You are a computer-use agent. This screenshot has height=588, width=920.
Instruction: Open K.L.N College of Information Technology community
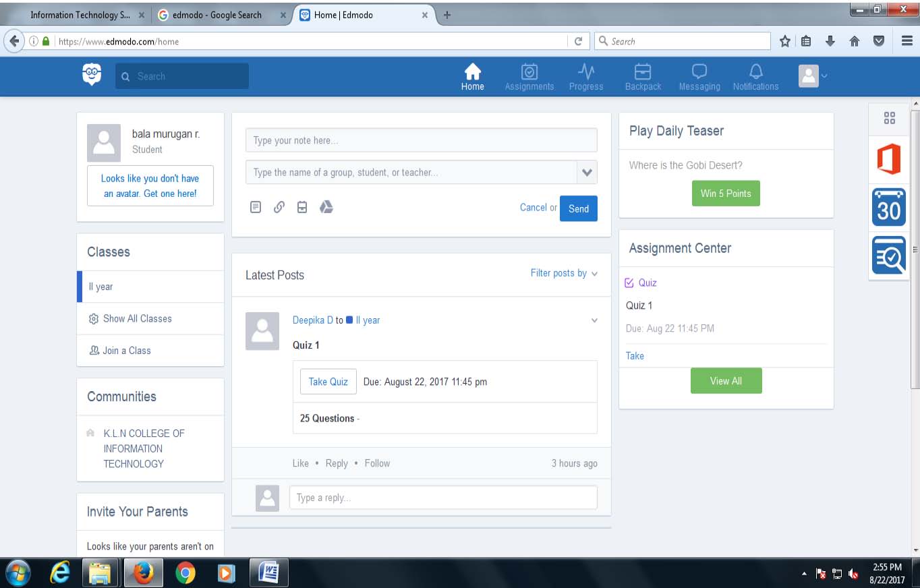144,448
